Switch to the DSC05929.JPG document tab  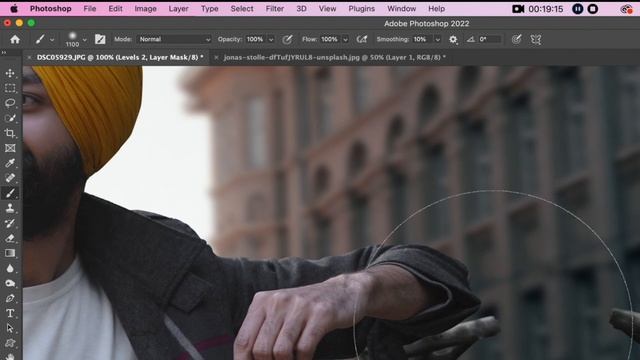point(120,58)
